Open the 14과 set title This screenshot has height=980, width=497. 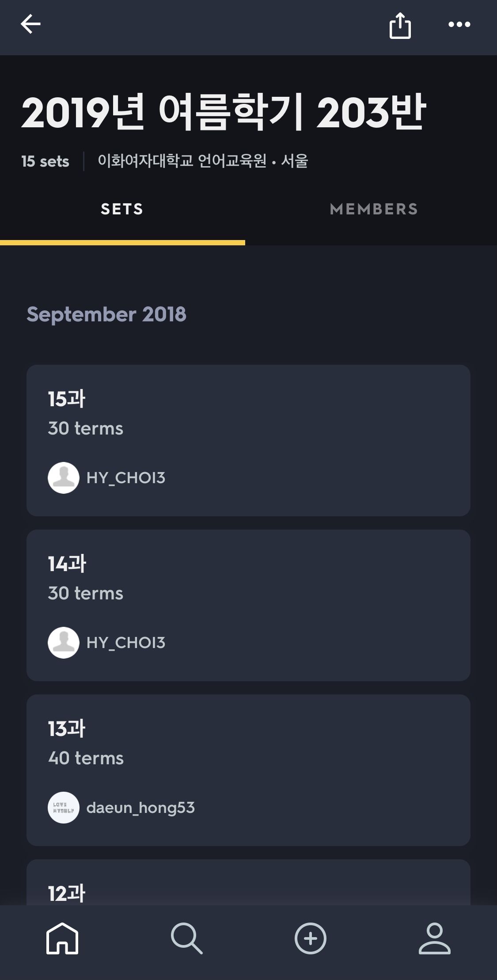pos(67,564)
